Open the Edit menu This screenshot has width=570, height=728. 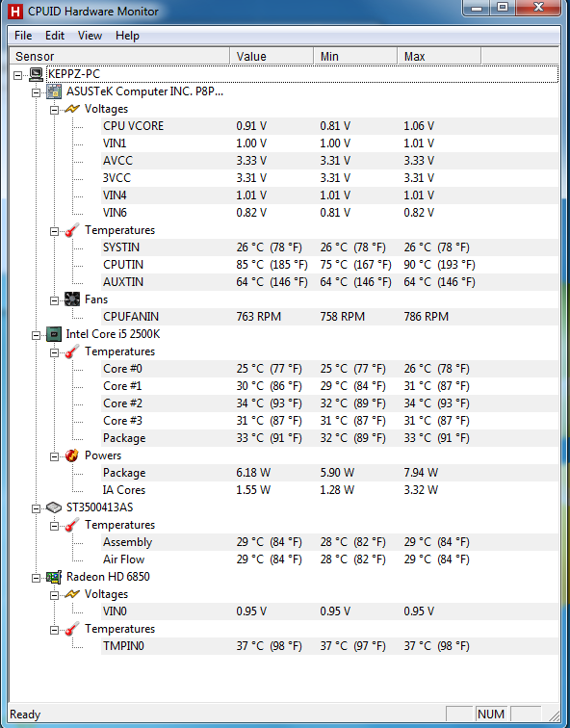click(54, 36)
